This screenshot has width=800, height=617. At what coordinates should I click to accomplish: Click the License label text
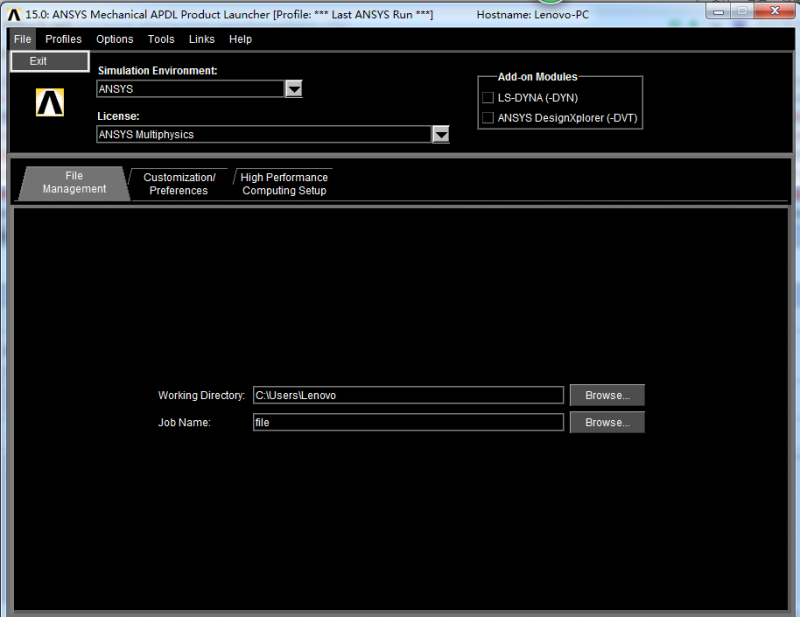point(118,116)
